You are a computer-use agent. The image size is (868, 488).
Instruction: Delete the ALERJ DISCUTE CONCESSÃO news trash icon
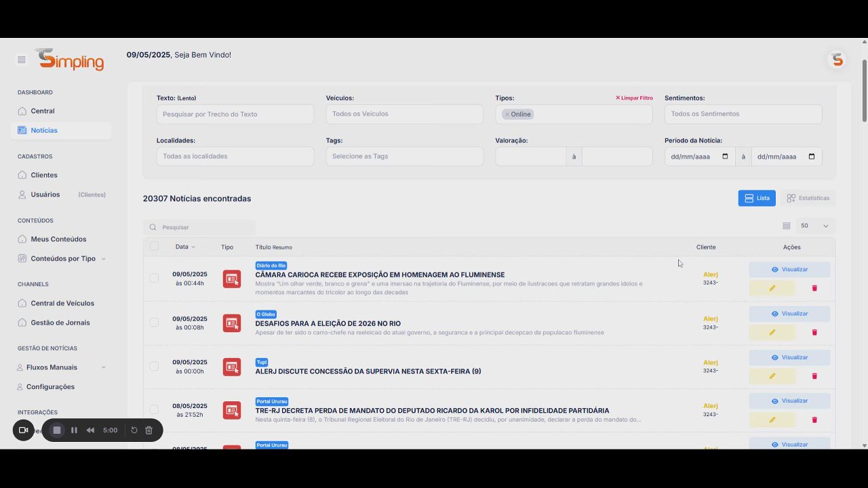(x=814, y=376)
